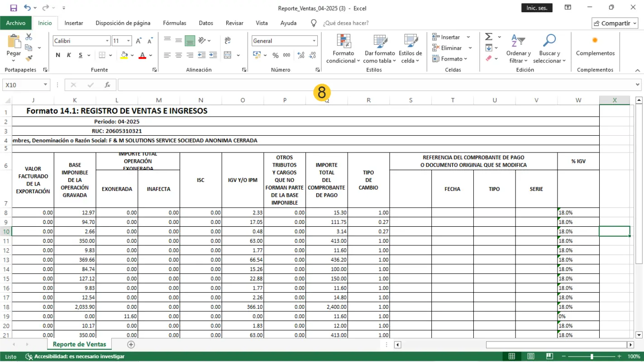
Task: Click the decrease indent icon
Action: tap(201, 55)
